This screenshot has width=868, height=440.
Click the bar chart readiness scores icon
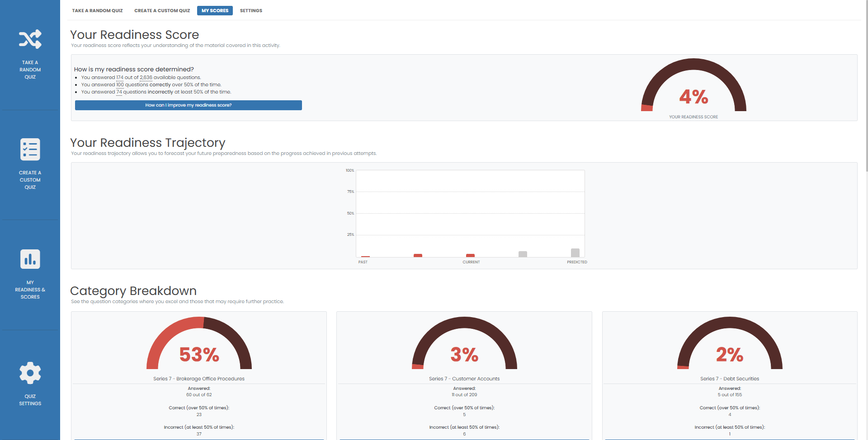pyautogui.click(x=30, y=259)
